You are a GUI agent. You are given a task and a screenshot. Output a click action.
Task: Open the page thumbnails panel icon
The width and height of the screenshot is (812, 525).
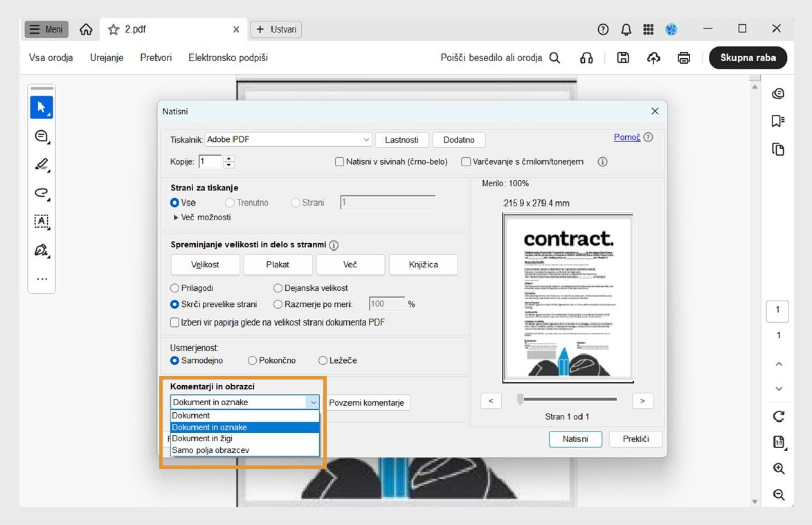778,150
